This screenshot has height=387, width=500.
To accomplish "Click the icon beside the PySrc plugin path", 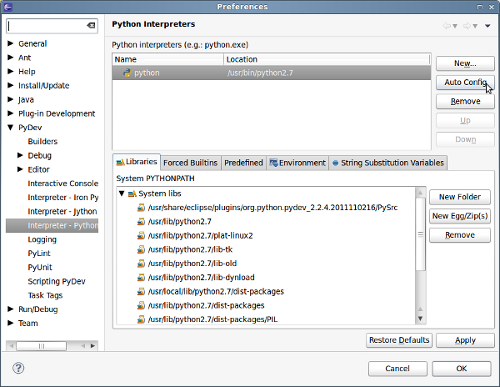I will (141, 208).
